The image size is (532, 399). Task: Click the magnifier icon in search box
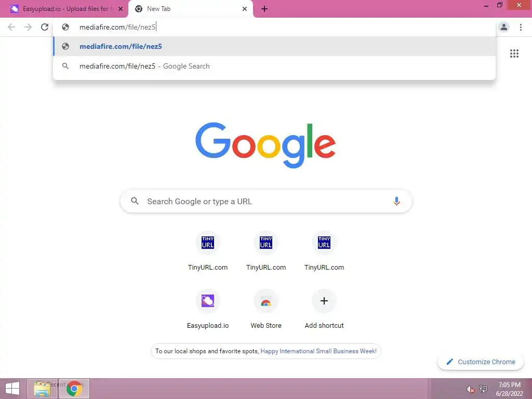point(135,201)
